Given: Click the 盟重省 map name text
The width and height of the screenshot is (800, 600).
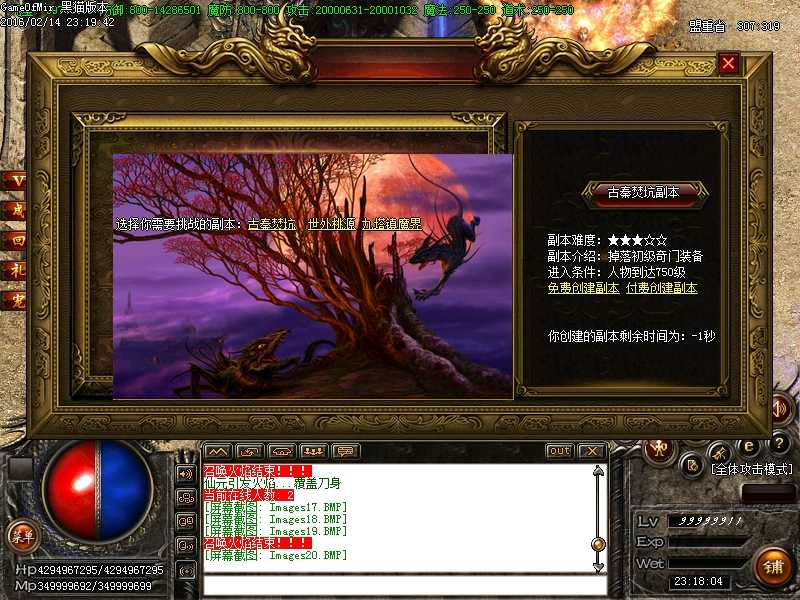Looking at the screenshot, I should pyautogui.click(x=707, y=26).
